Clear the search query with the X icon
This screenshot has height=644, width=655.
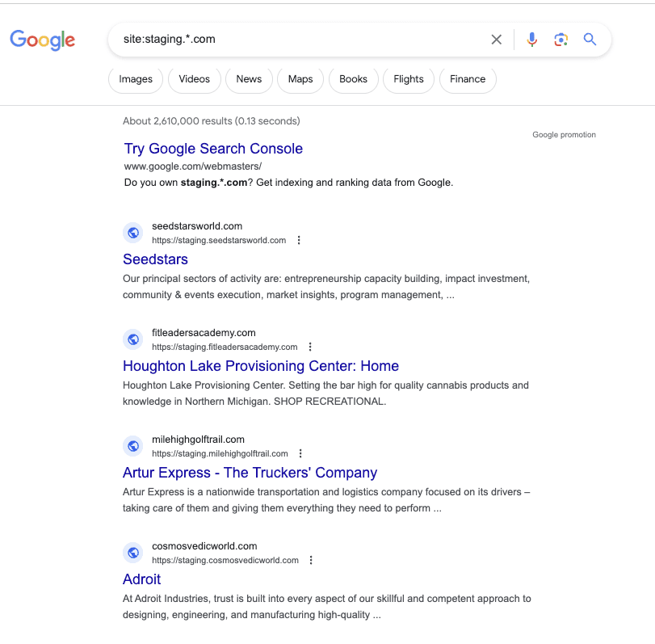[x=496, y=39]
